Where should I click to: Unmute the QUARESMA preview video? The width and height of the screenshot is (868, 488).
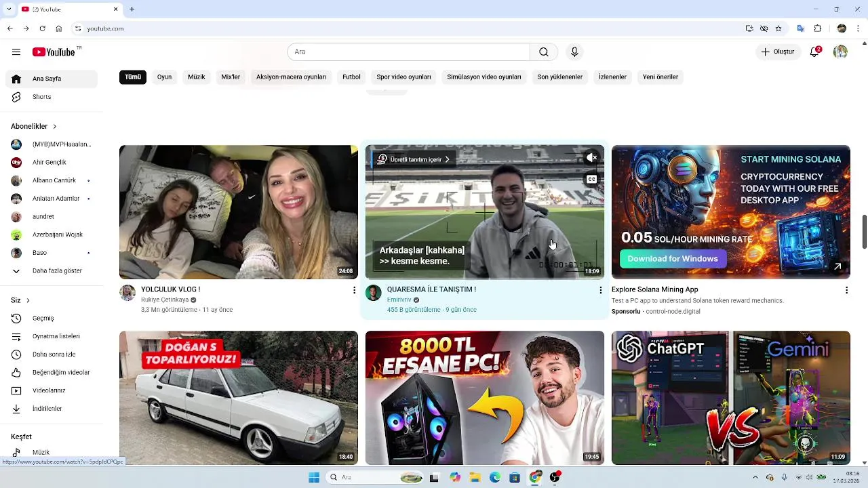coord(591,158)
